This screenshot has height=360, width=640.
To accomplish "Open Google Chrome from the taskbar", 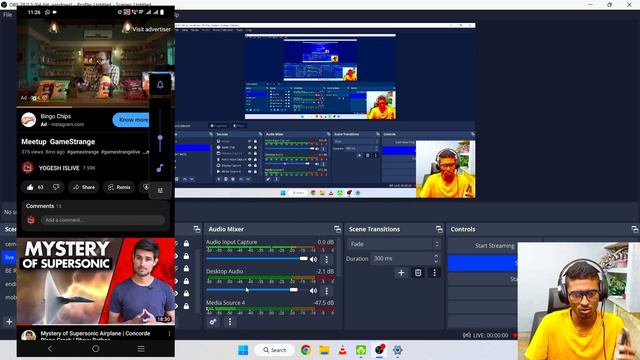I will pos(305,350).
